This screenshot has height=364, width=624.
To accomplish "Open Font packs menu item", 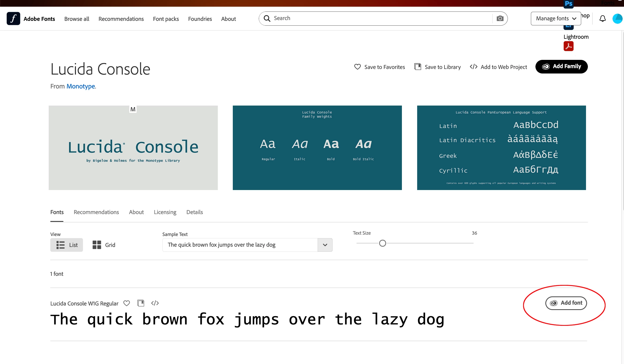I will click(x=166, y=19).
